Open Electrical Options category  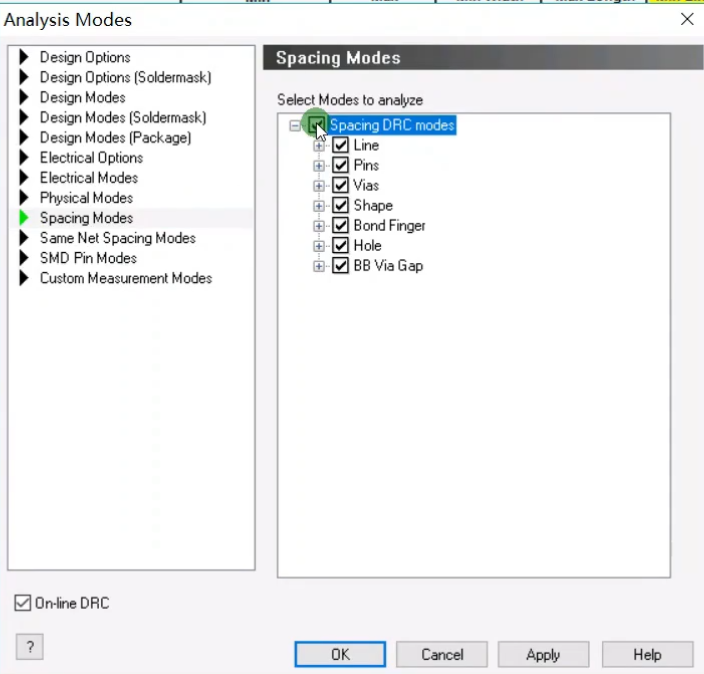coord(91,158)
